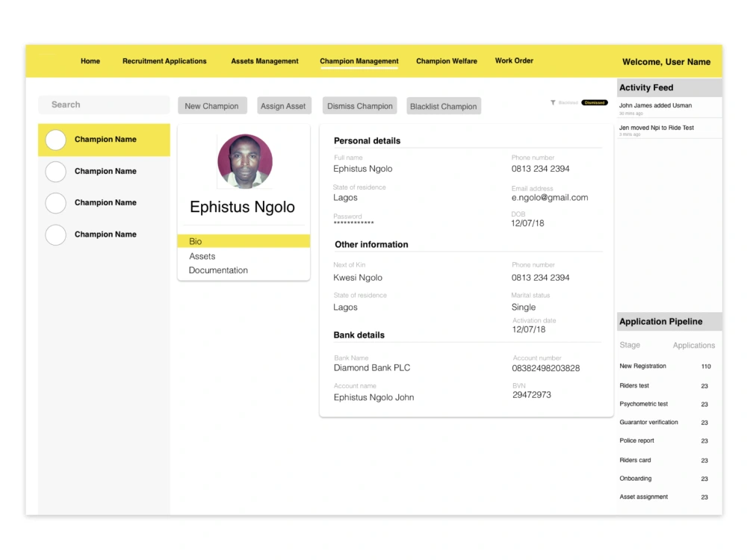Open the Bio section
The height and width of the screenshot is (560, 747).
pyautogui.click(x=244, y=241)
